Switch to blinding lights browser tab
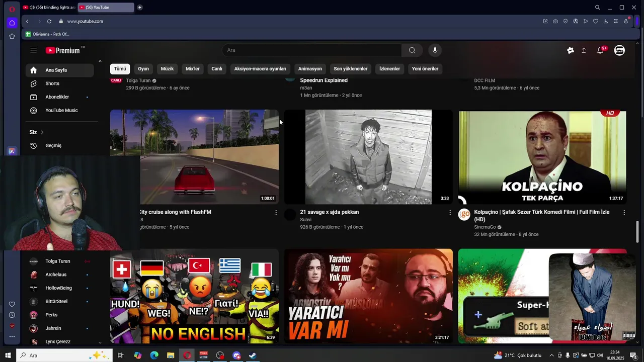This screenshot has width=644, height=362. pyautogui.click(x=49, y=7)
